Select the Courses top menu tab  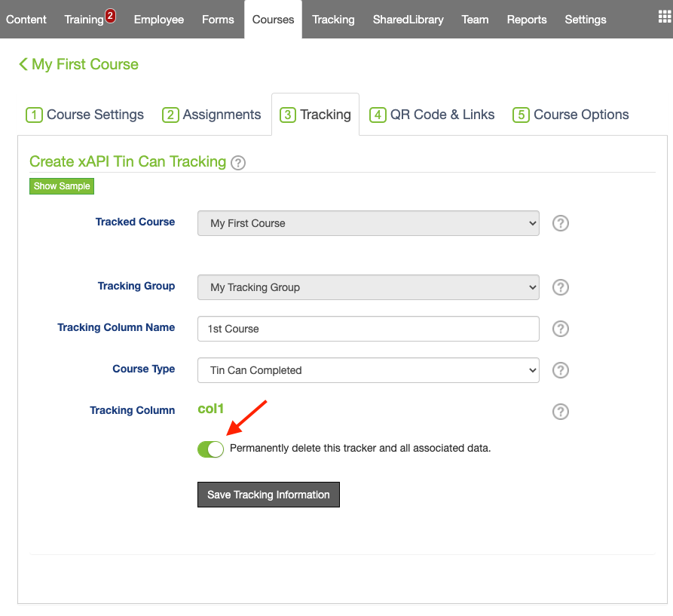(273, 20)
